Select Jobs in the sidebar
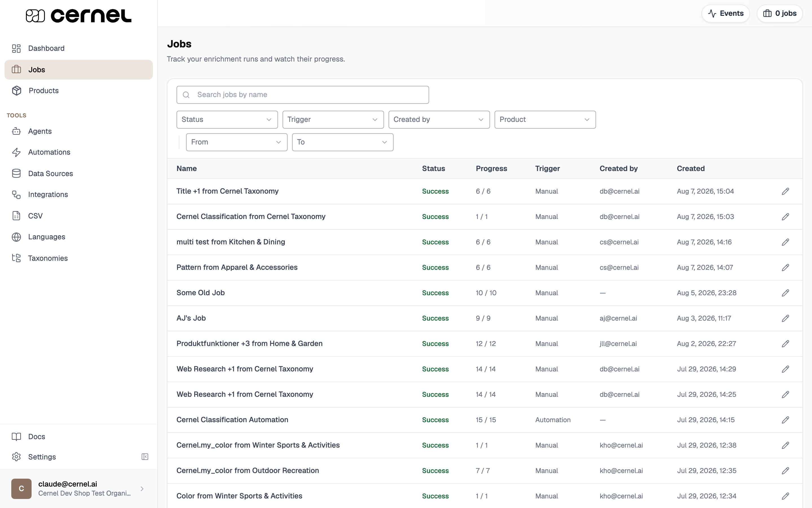 pyautogui.click(x=78, y=69)
